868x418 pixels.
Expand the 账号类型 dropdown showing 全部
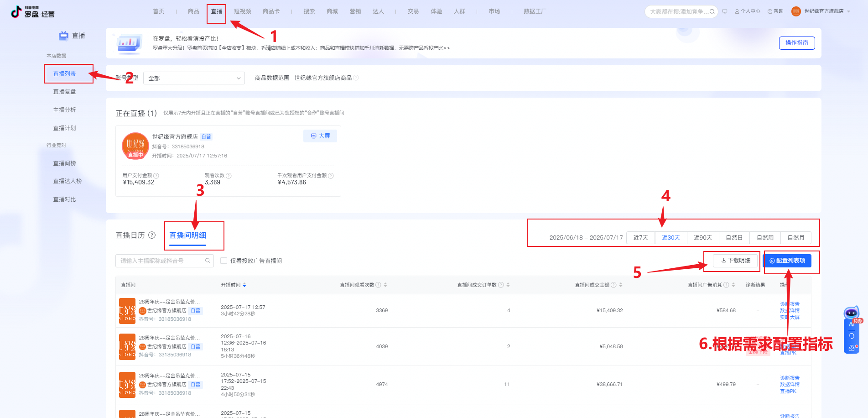click(x=194, y=78)
